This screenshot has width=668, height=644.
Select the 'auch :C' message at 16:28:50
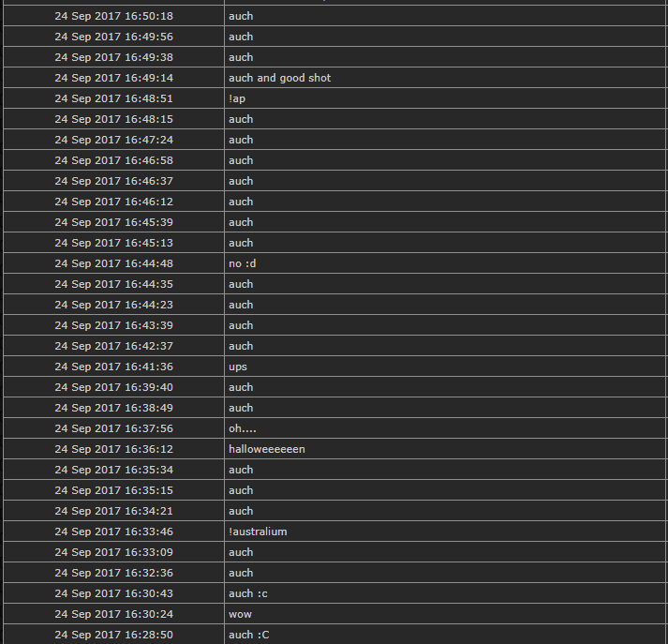249,635
